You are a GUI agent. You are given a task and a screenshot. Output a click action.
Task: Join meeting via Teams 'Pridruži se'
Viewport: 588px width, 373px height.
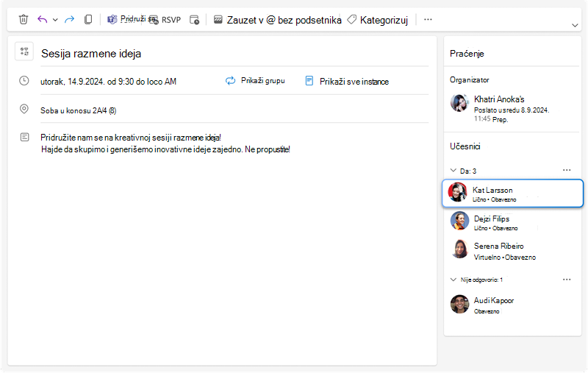[x=132, y=19]
